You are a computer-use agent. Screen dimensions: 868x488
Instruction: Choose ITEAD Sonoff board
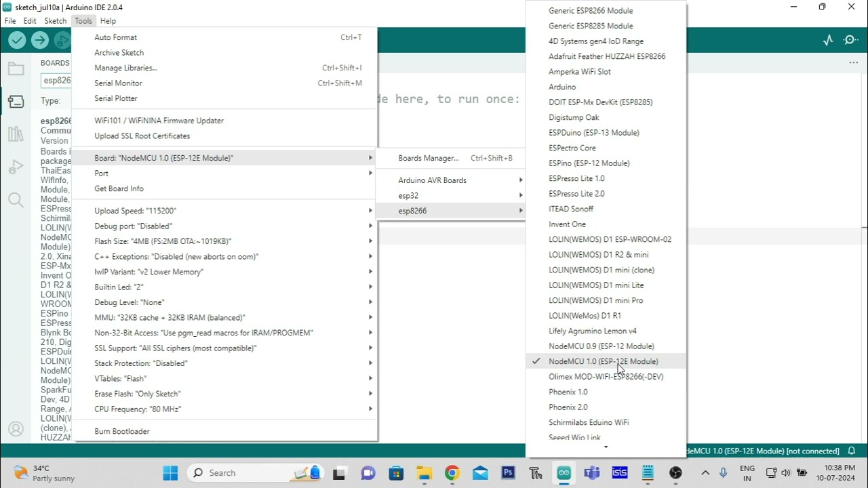click(606, 209)
